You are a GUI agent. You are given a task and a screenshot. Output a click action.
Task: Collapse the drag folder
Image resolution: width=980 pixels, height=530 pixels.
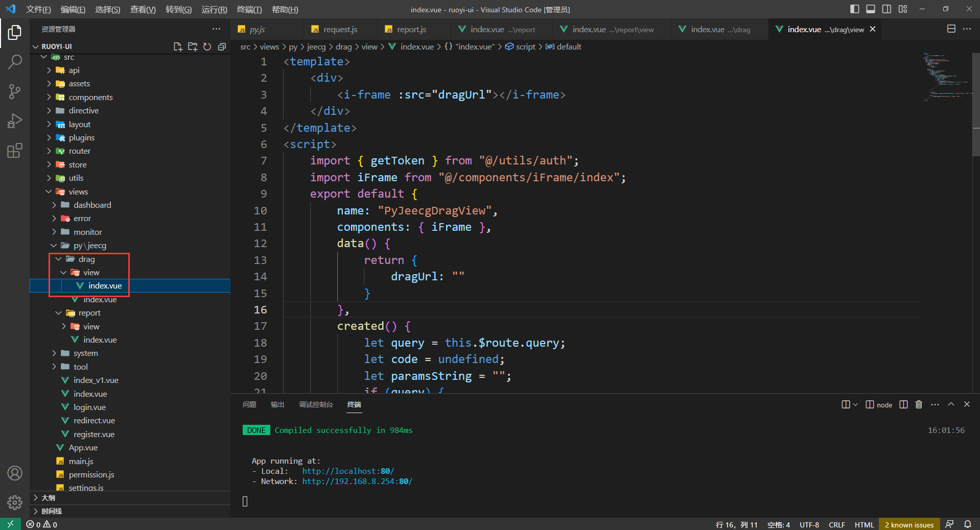pyautogui.click(x=59, y=259)
